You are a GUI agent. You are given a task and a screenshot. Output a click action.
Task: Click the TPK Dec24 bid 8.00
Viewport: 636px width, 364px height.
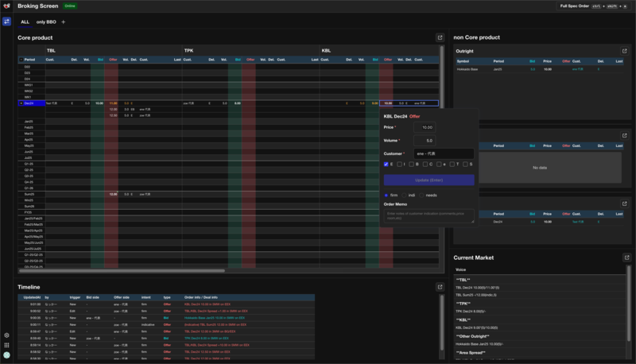[x=237, y=103]
